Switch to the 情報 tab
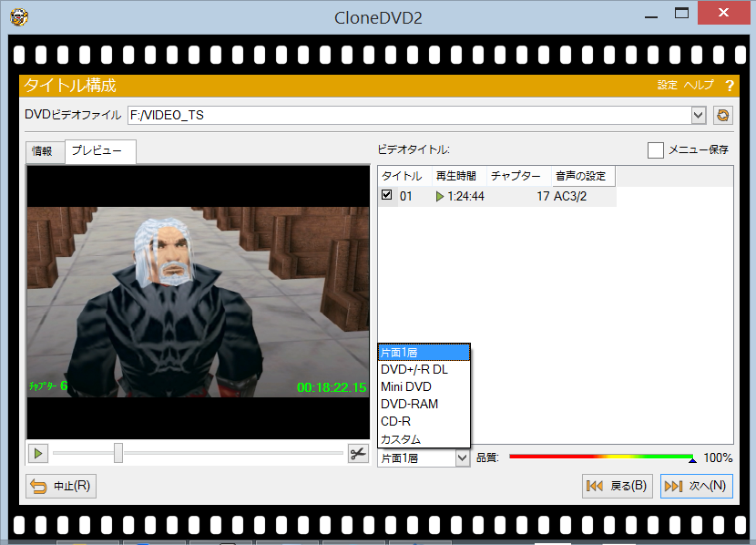The width and height of the screenshot is (756, 545). 43,151
